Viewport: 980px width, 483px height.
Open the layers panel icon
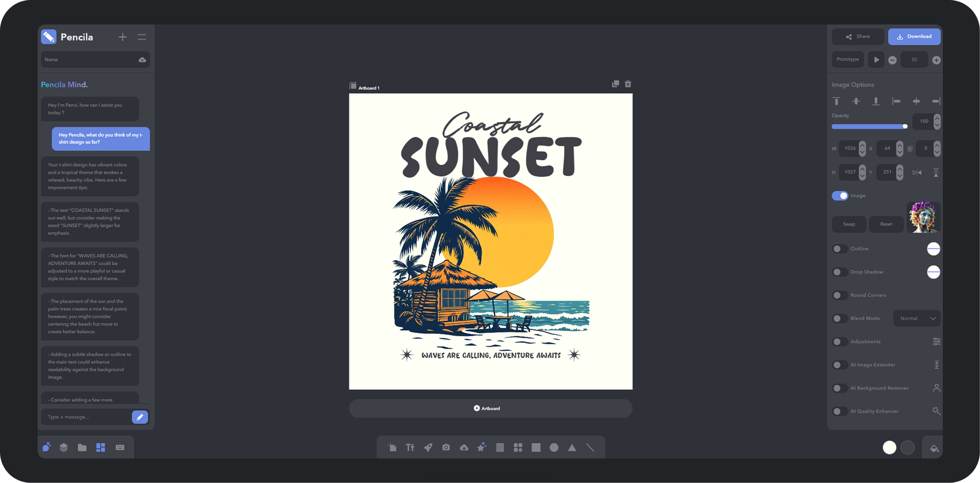pos(64,447)
